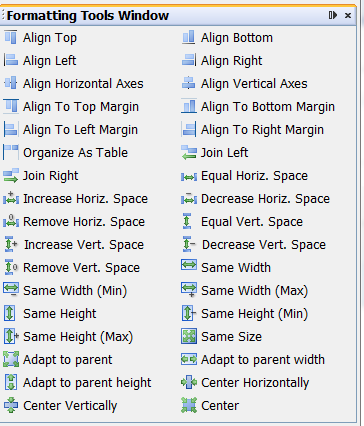This screenshot has height=426, width=364.
Task: Click the 'Same Size' label
Action: (232, 337)
